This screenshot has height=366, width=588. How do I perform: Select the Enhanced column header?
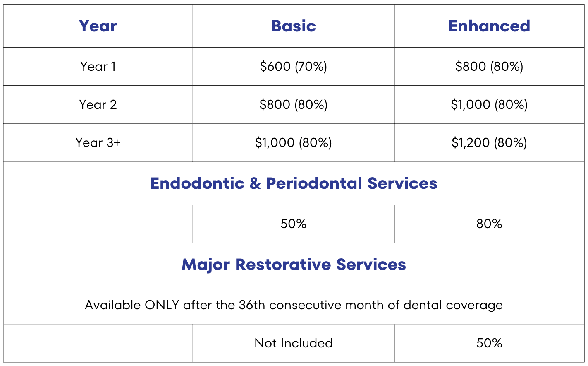click(x=489, y=26)
